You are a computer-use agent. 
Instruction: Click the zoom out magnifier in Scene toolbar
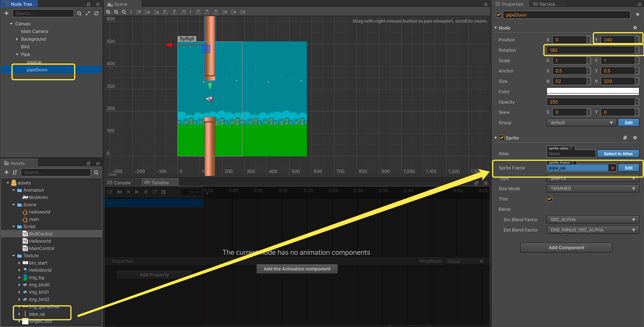pos(116,12)
